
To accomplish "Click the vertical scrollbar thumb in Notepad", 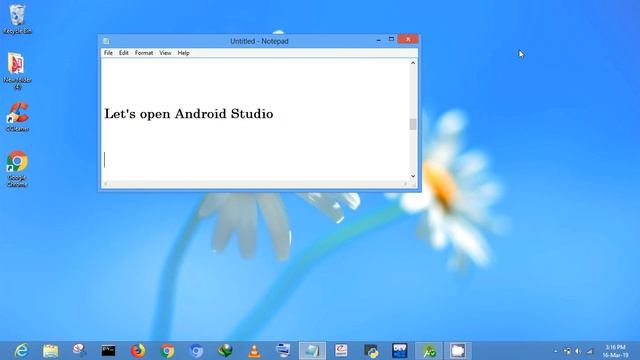I will click(x=413, y=124).
